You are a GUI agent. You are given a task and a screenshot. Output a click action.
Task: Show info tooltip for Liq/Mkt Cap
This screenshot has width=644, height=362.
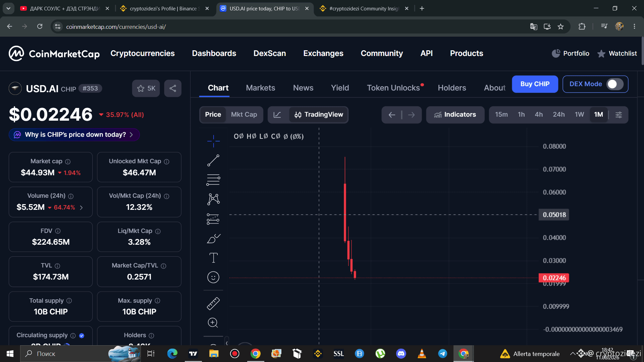[x=158, y=231]
